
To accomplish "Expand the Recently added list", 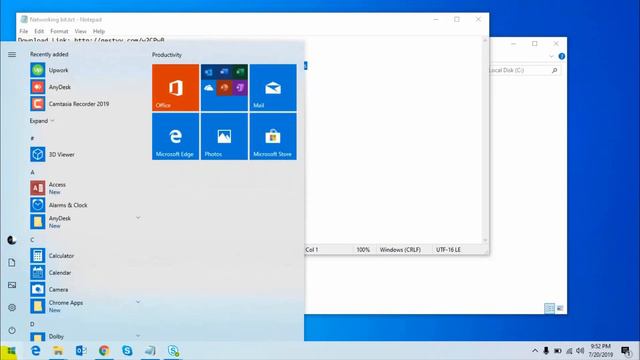I will (42, 121).
